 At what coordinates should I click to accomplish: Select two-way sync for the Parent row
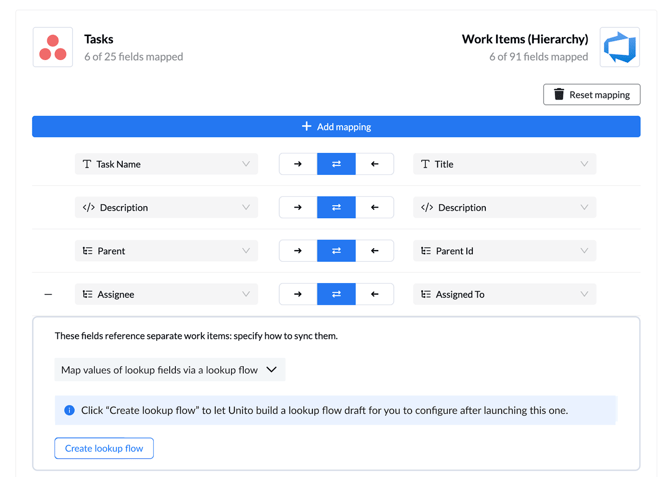(336, 251)
